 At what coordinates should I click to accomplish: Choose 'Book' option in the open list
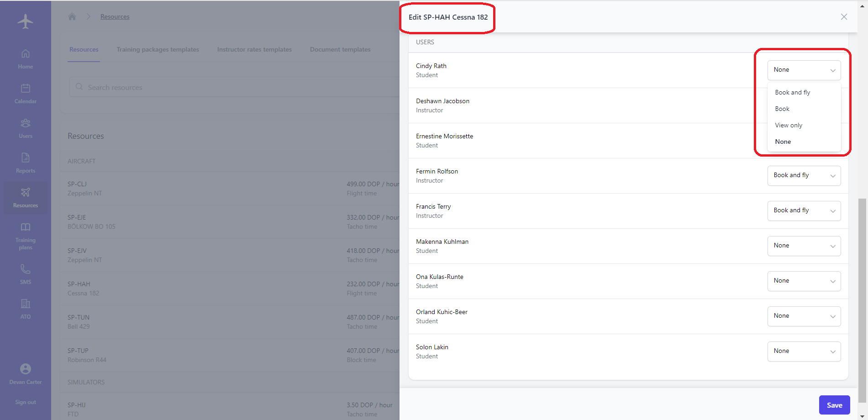(x=804, y=109)
